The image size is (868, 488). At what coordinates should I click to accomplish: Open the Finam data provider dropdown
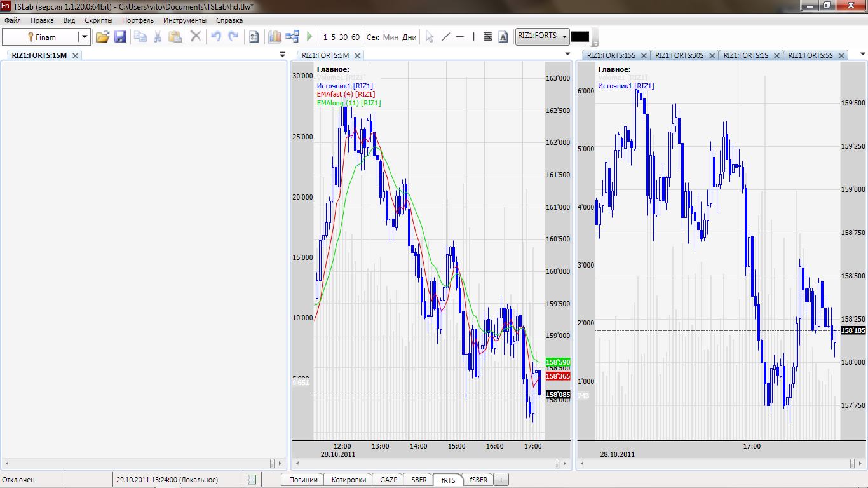click(x=84, y=37)
